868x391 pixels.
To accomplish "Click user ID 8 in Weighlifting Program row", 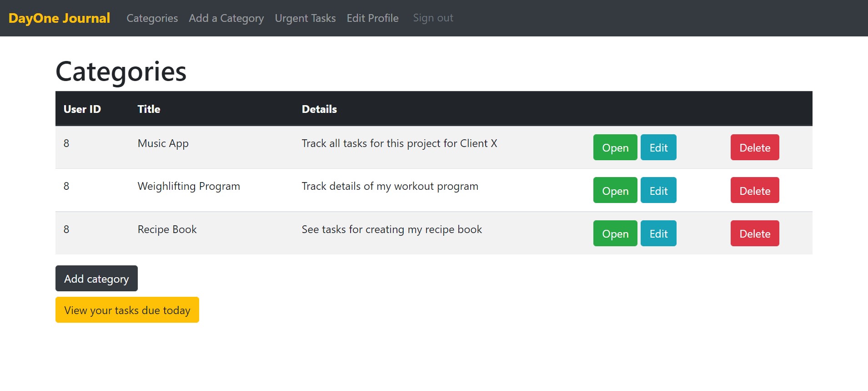I will (x=66, y=186).
